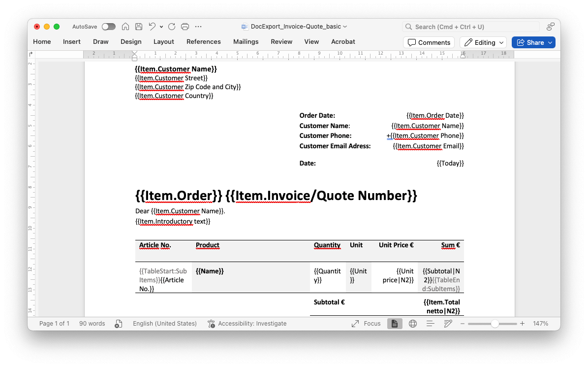Click the Undo arrow icon

coord(152,27)
